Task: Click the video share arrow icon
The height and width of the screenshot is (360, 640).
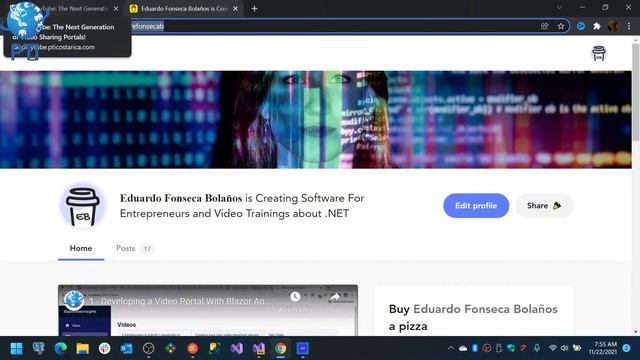Action: (x=335, y=297)
